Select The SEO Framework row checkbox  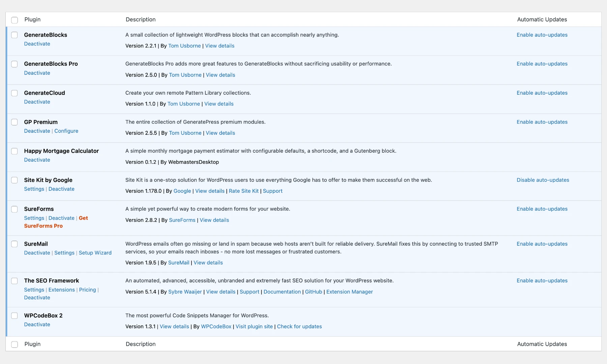tap(15, 281)
